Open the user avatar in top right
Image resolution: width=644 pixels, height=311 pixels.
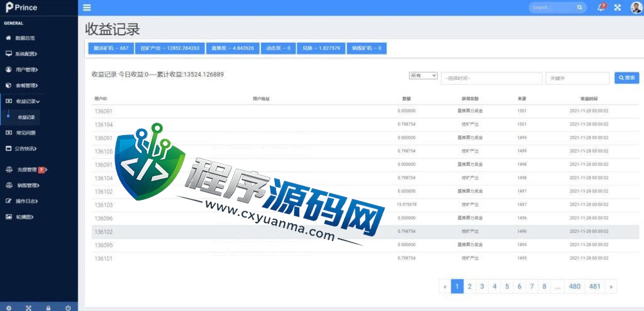coord(636,8)
